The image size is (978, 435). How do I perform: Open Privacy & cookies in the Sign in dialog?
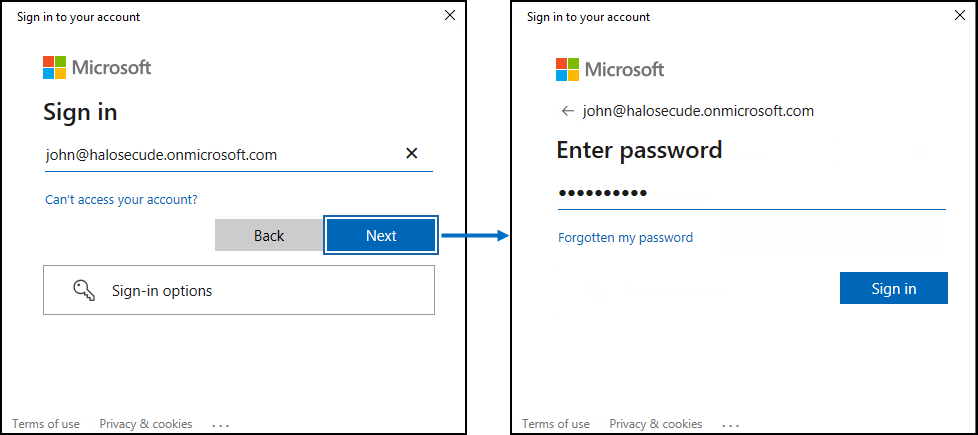146,424
